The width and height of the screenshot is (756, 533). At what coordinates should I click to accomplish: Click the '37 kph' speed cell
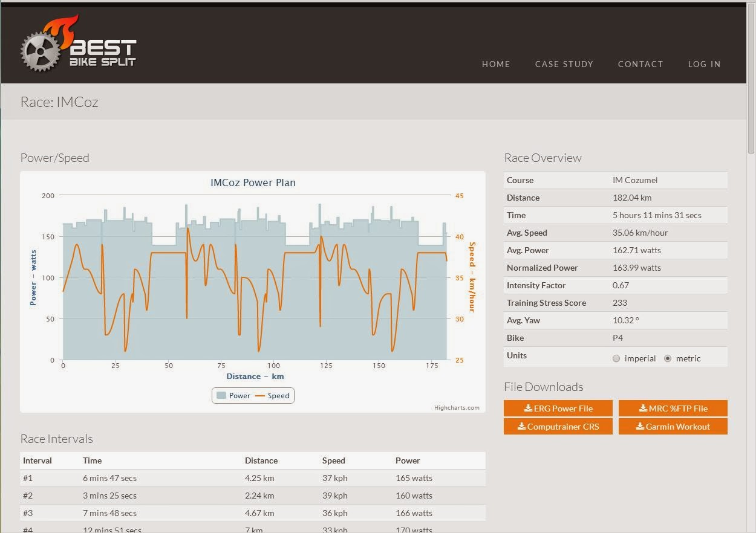point(334,478)
